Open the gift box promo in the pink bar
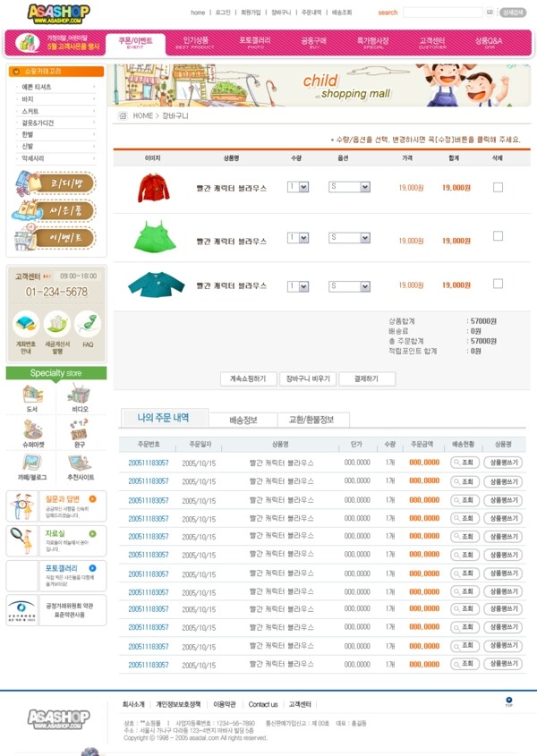The height and width of the screenshot is (756, 537). pyautogui.click(x=28, y=42)
